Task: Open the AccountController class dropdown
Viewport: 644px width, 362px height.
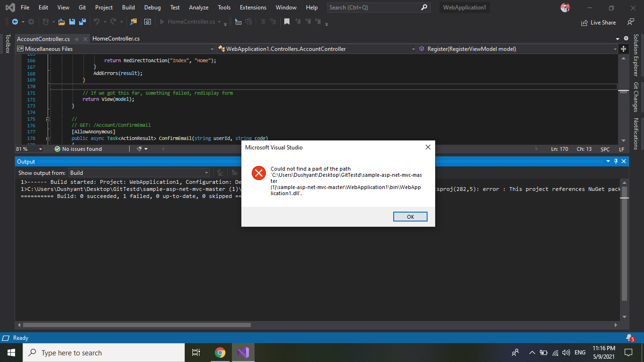Action: pos(316,49)
